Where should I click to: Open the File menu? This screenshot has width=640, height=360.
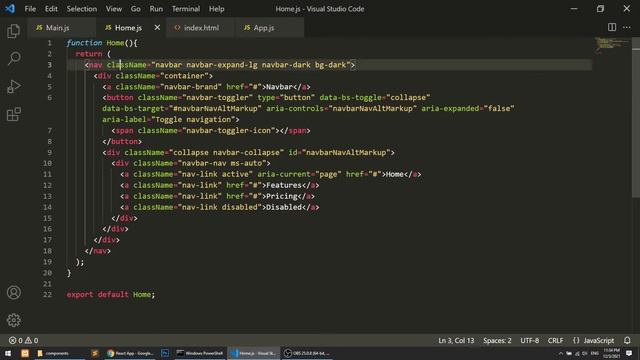tap(30, 9)
